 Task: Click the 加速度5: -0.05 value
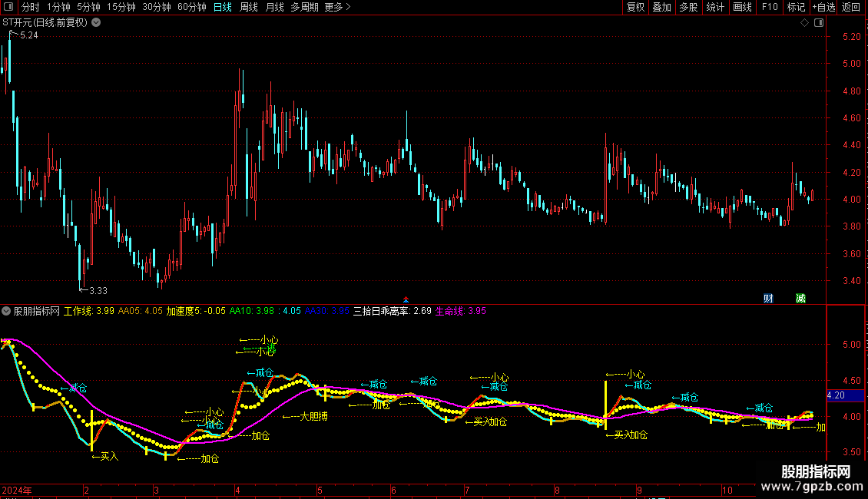(196, 311)
